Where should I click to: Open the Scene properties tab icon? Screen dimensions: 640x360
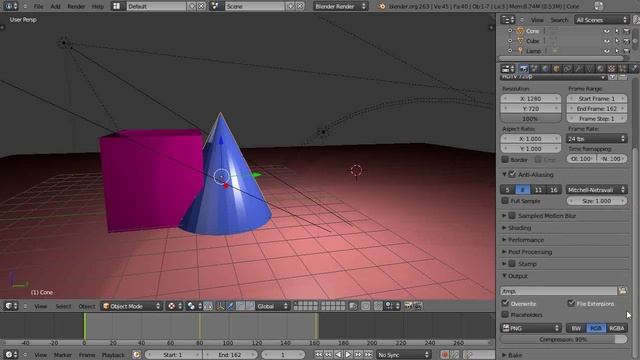(534, 69)
